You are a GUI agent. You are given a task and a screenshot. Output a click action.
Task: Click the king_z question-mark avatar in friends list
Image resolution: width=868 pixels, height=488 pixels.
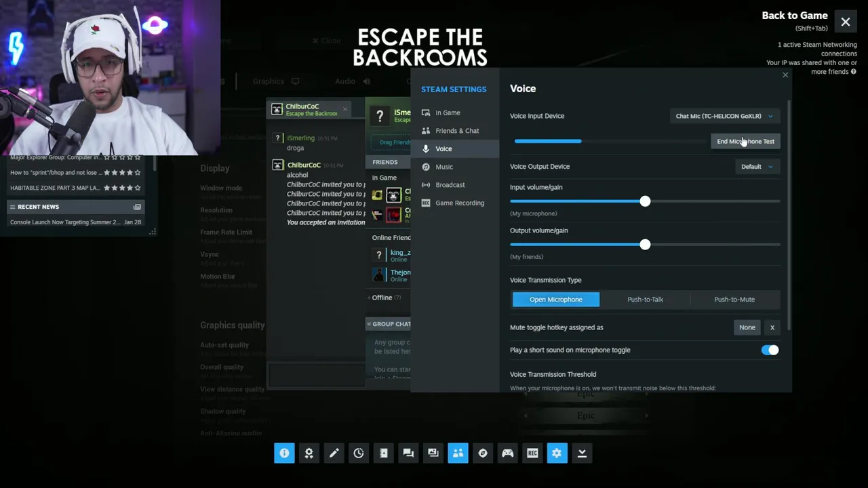coord(378,255)
